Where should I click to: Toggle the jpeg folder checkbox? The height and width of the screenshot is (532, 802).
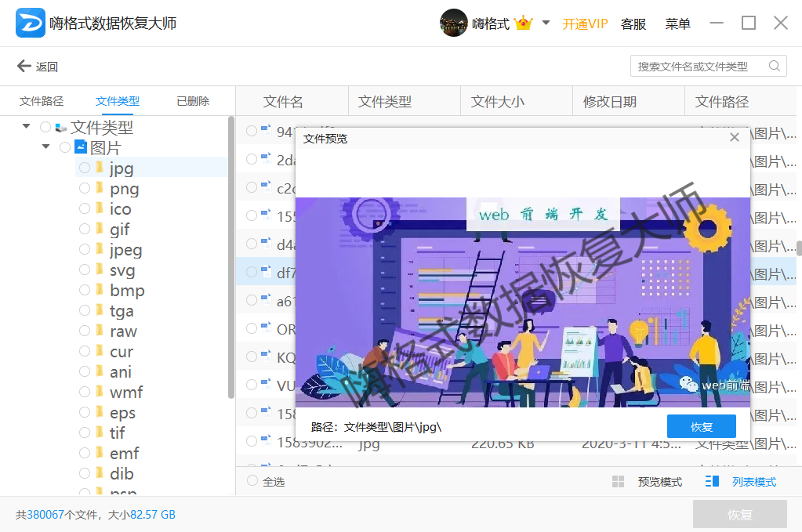pyautogui.click(x=85, y=249)
